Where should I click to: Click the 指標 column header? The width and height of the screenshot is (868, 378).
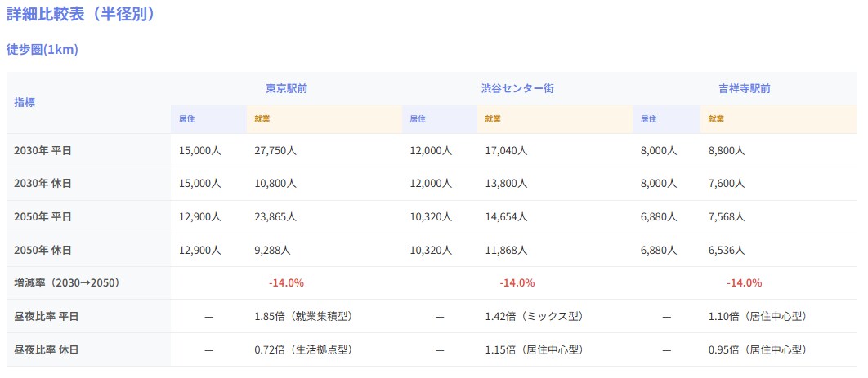(x=25, y=102)
